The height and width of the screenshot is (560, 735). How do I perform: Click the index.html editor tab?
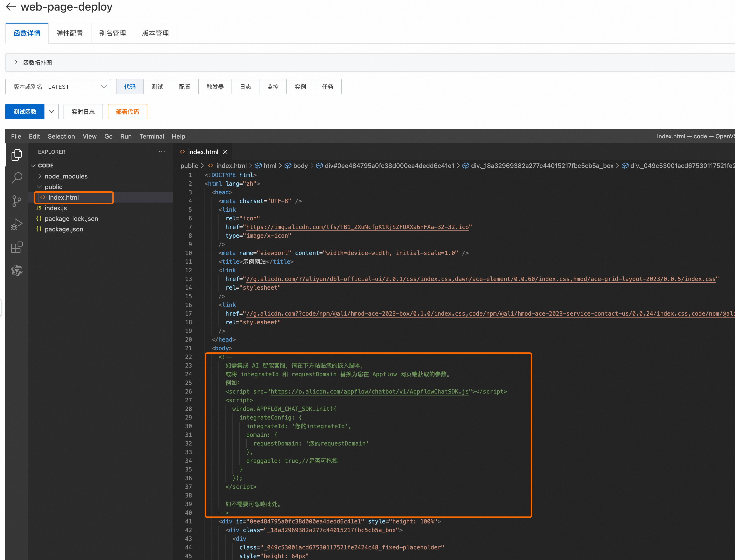(203, 152)
